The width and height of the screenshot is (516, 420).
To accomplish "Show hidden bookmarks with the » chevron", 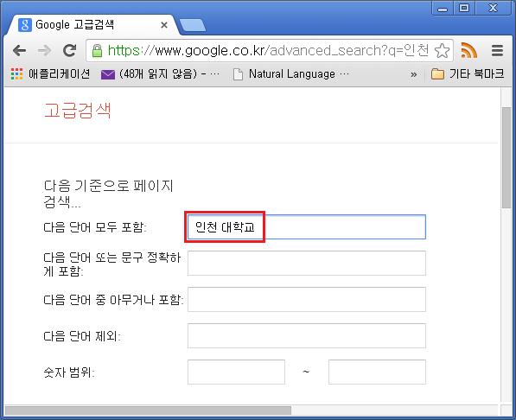I will (x=414, y=74).
